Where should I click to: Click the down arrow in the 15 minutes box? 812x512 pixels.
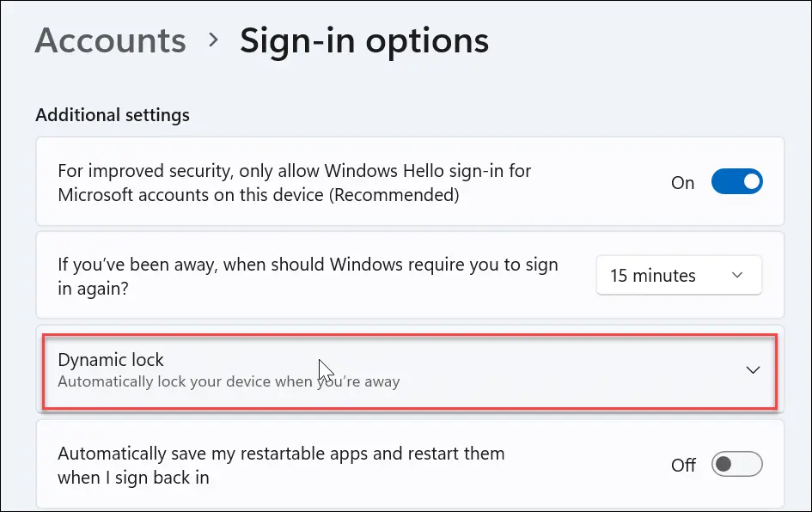coord(736,276)
